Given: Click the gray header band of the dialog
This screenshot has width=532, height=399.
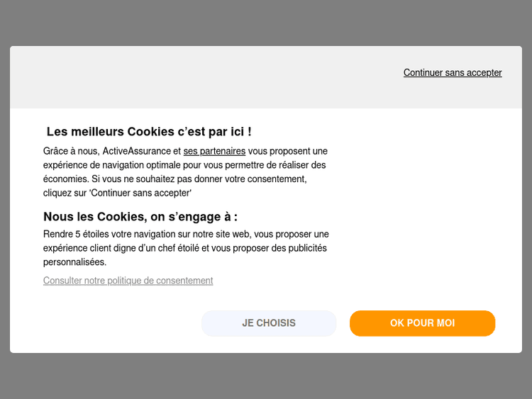Looking at the screenshot, I should (213, 77).
